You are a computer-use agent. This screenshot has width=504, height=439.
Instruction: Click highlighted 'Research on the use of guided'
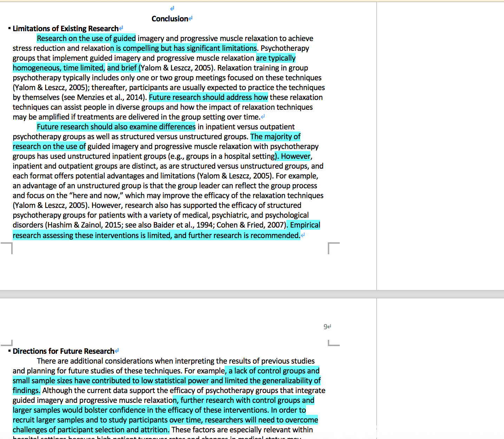pos(86,39)
